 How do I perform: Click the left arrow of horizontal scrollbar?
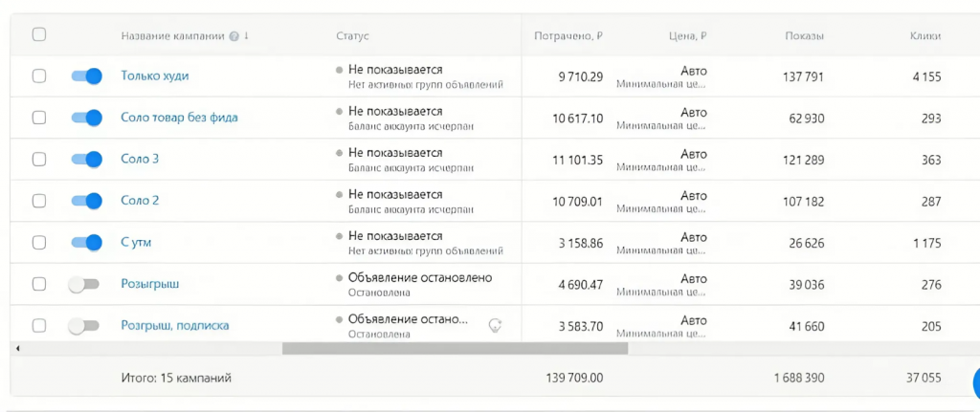click(17, 348)
